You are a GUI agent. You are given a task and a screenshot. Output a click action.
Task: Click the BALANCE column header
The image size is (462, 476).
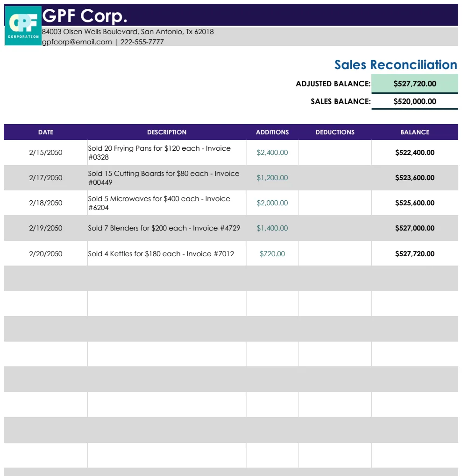click(x=414, y=132)
